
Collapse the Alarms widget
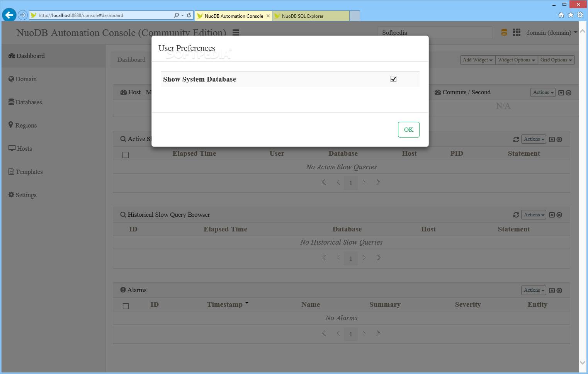point(552,291)
